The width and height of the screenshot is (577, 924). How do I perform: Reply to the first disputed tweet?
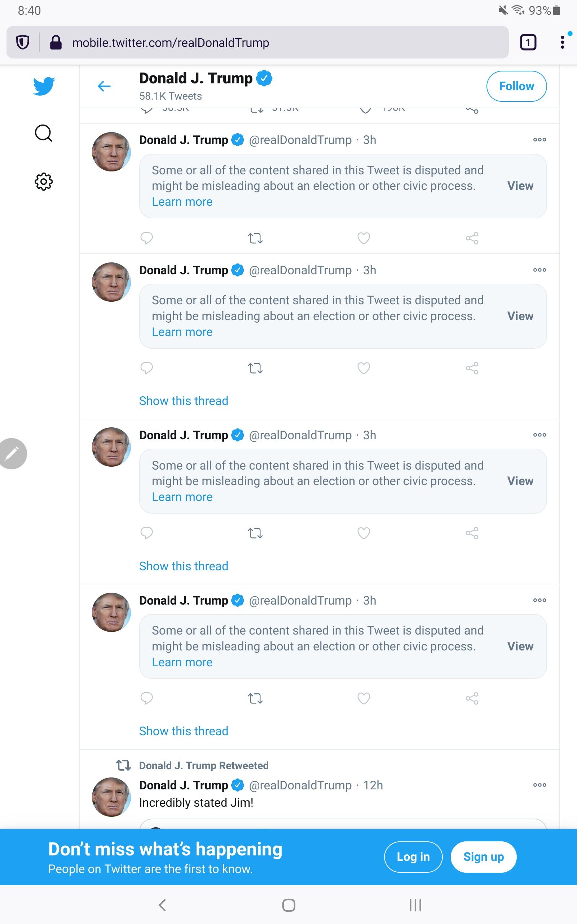coord(146,238)
